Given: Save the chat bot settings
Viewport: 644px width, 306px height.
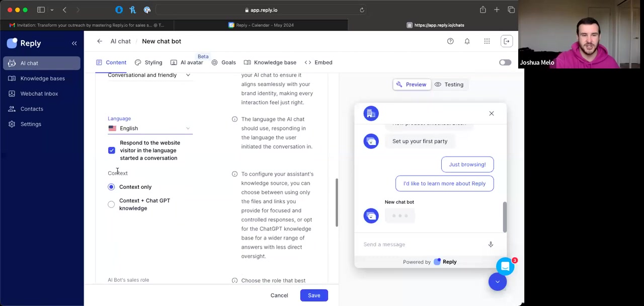Looking at the screenshot, I should click(x=314, y=295).
